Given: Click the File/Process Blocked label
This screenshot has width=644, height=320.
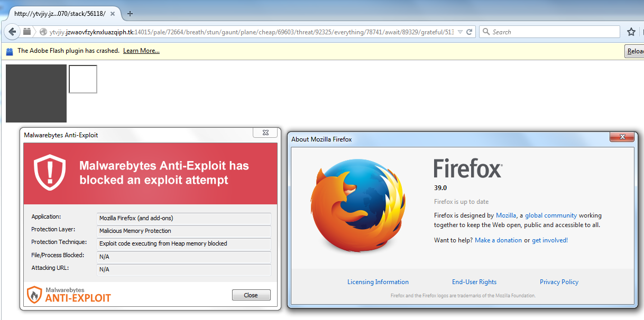Looking at the screenshot, I should pyautogui.click(x=58, y=255).
